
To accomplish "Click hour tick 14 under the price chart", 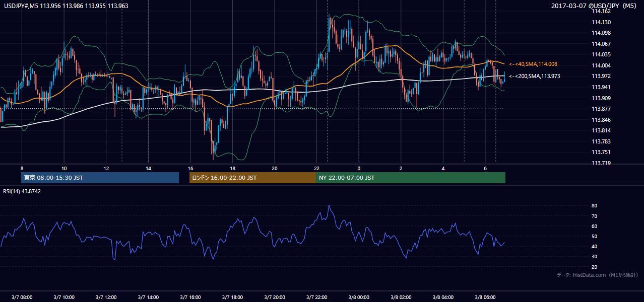I will click(x=148, y=168).
